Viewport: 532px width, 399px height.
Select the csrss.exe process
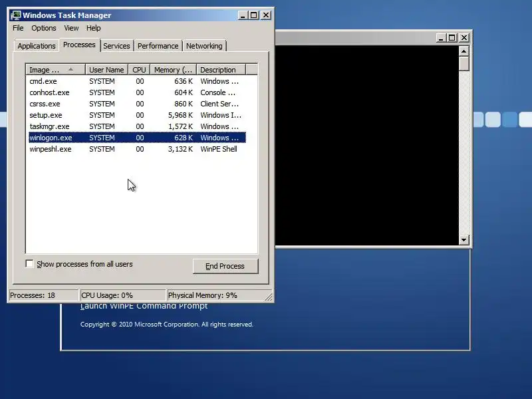point(137,104)
